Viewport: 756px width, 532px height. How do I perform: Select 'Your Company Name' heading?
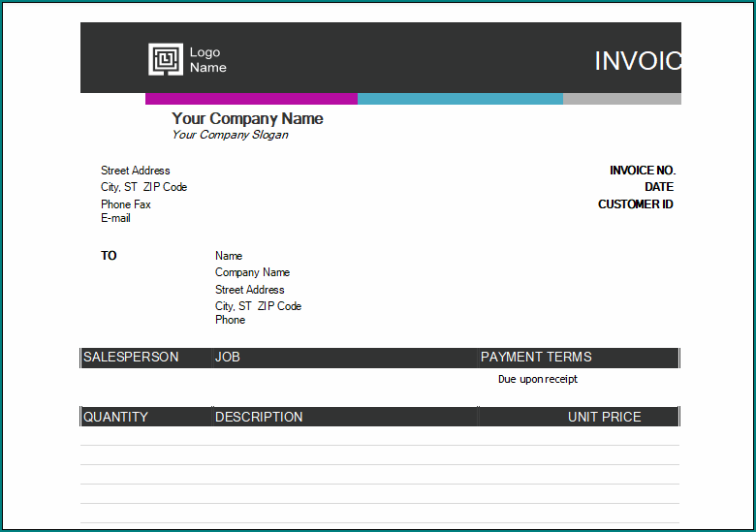coord(247,118)
